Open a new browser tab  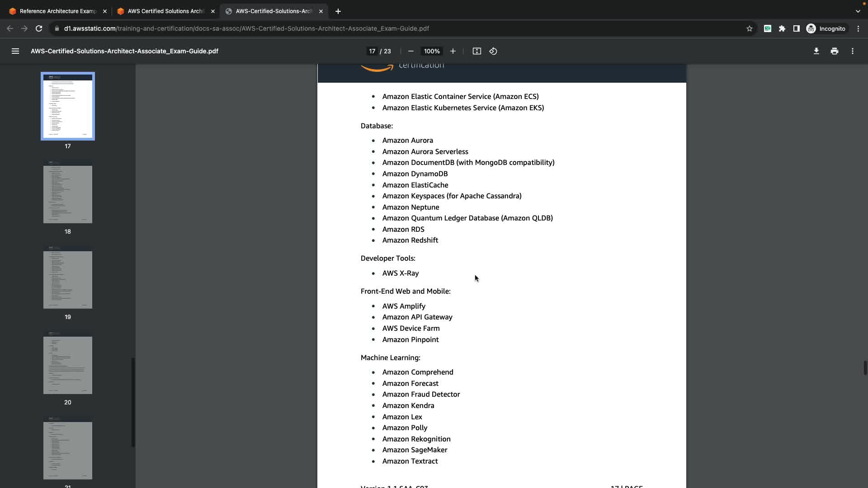click(x=338, y=11)
